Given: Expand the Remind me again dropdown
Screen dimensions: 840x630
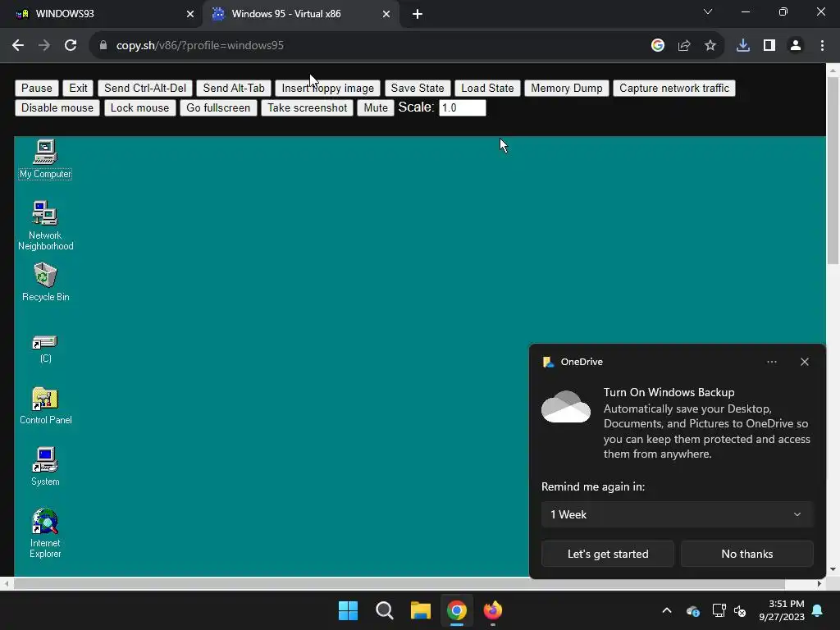Looking at the screenshot, I should click(x=677, y=514).
